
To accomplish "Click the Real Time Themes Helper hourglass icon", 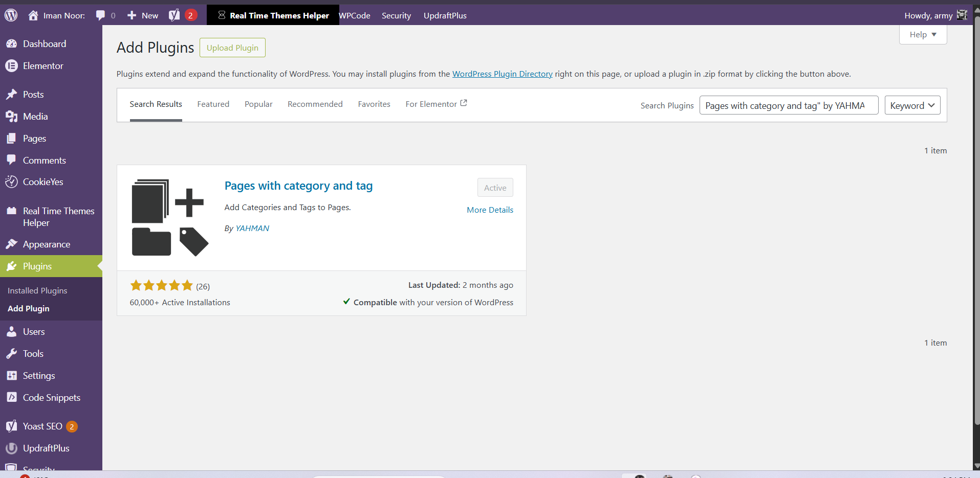I will click(x=222, y=15).
